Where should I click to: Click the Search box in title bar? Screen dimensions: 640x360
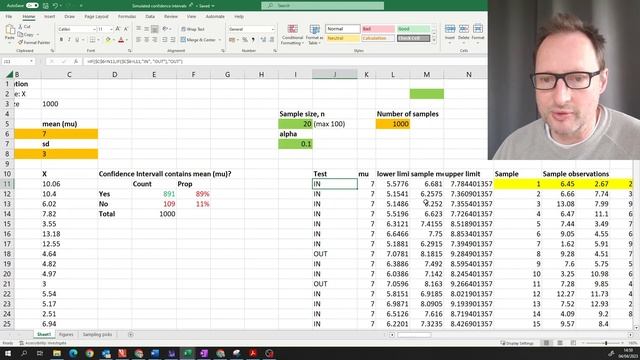(x=322, y=6)
